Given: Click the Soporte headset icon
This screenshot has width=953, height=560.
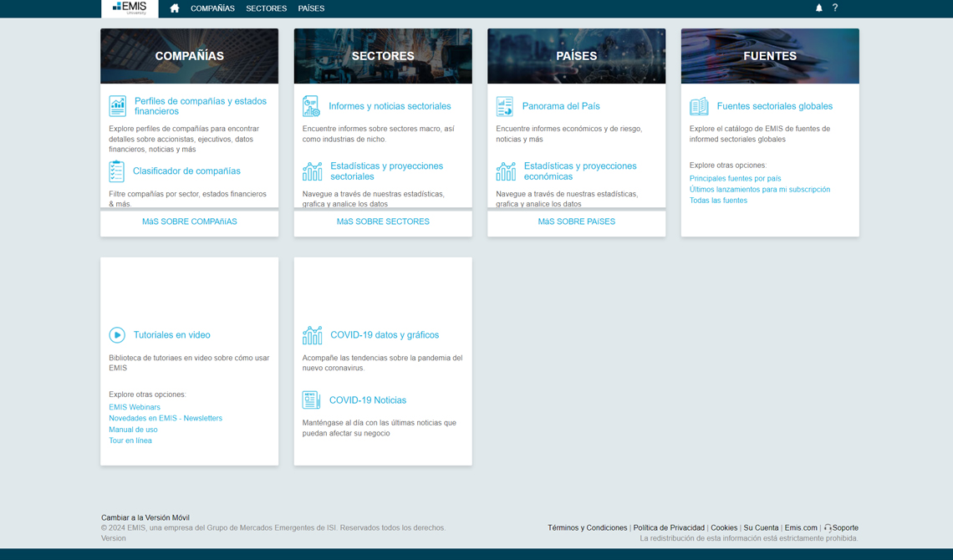Looking at the screenshot, I should tap(828, 527).
